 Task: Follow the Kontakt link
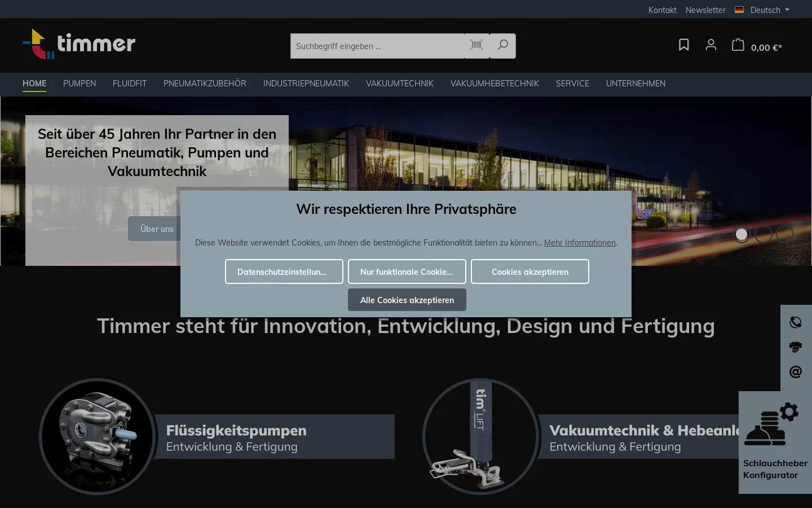[x=662, y=10]
